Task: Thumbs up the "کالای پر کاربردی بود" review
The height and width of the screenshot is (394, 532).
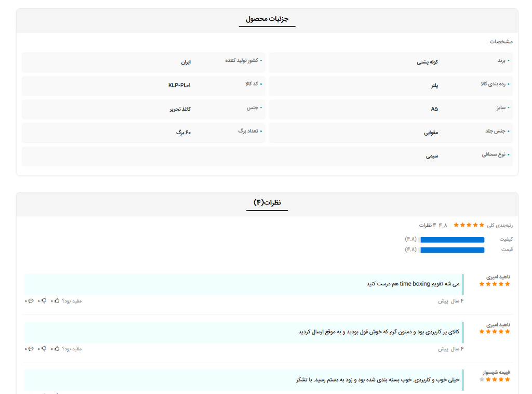Action: point(57,349)
